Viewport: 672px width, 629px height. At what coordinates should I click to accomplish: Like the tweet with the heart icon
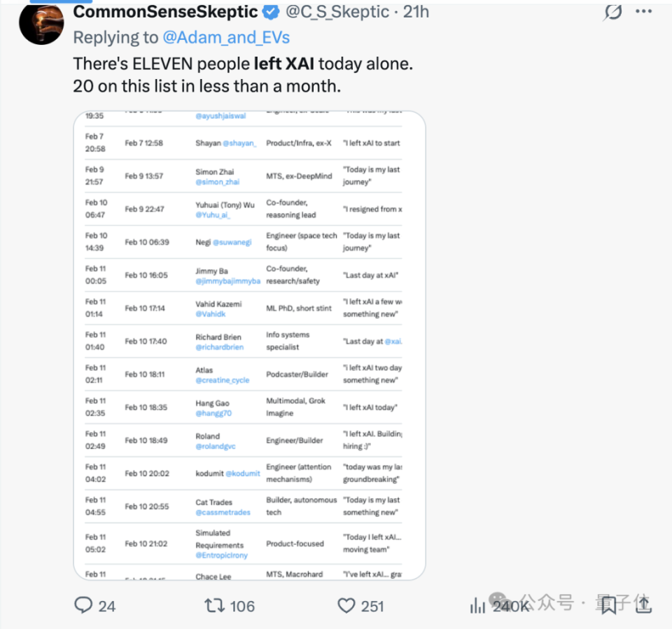(x=346, y=605)
